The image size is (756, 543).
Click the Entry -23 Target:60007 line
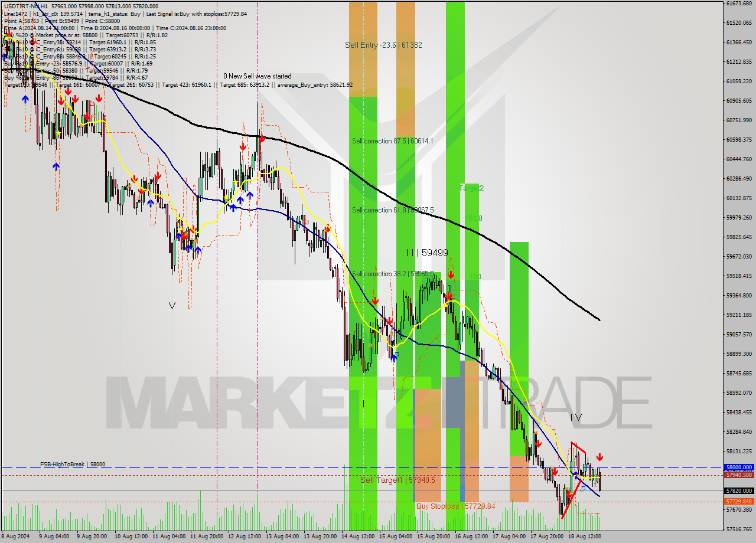pyautogui.click(x=78, y=63)
